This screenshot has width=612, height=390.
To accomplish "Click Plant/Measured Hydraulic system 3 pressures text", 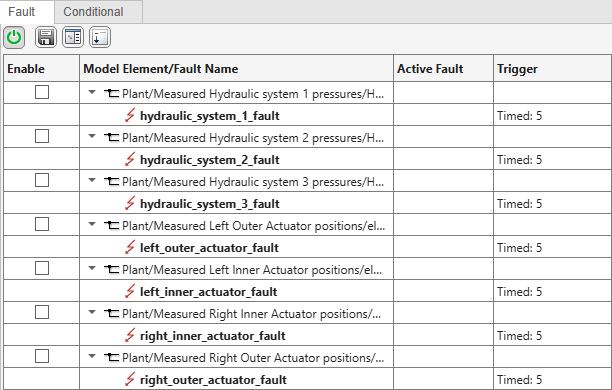I will click(x=253, y=182).
